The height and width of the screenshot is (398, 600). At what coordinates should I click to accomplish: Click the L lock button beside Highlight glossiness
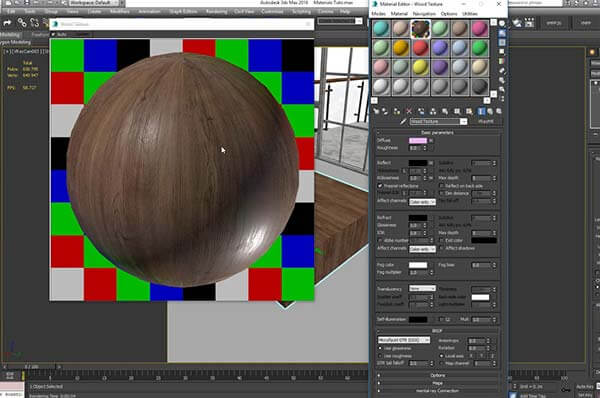click(x=404, y=171)
